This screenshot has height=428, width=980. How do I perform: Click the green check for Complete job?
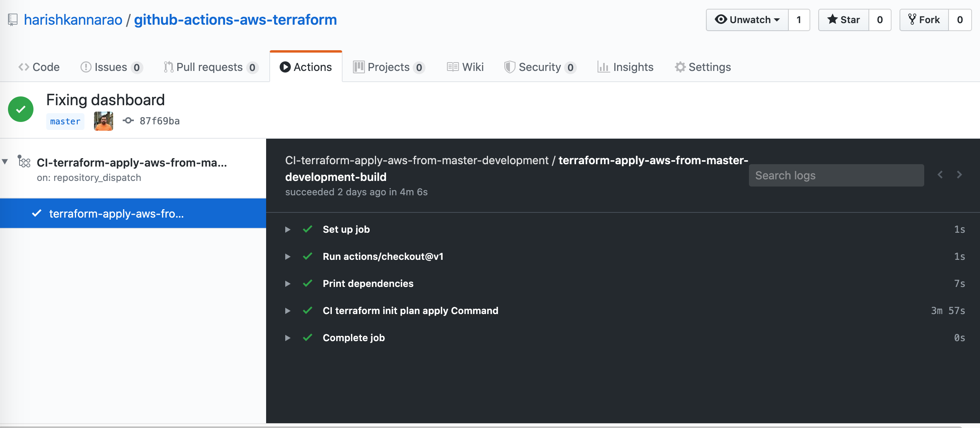(308, 338)
